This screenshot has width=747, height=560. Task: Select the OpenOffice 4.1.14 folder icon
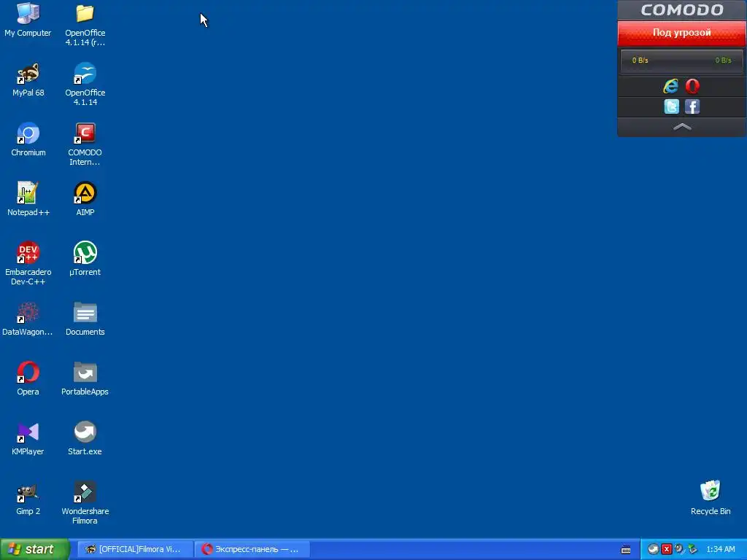pyautogui.click(x=85, y=24)
